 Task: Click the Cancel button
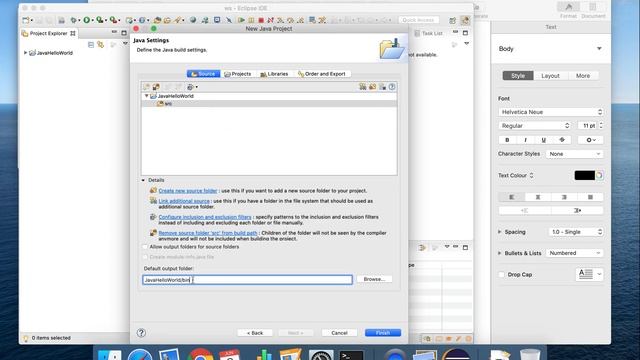[339, 333]
